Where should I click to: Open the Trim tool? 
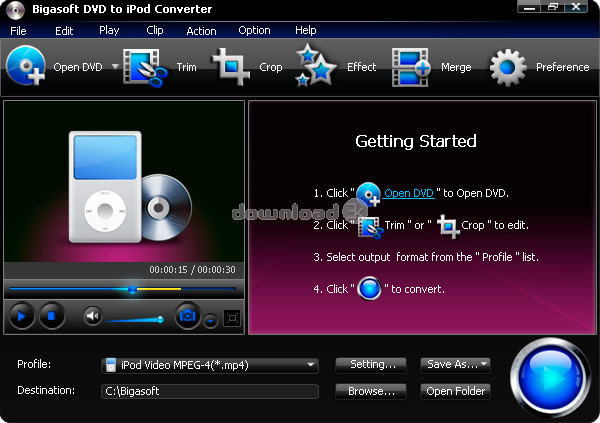coord(160,67)
